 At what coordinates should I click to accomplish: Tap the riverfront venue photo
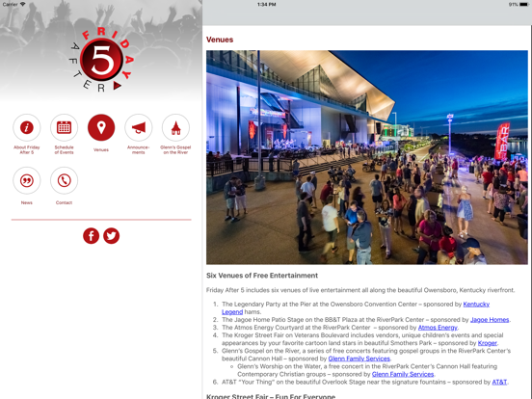point(367,157)
